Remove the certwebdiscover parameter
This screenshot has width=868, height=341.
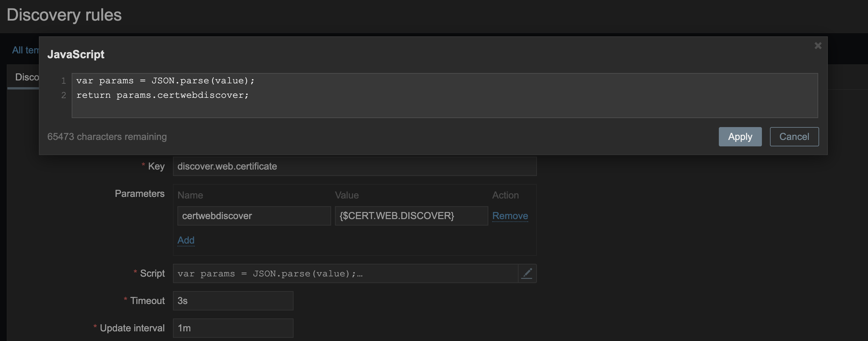pyautogui.click(x=510, y=216)
